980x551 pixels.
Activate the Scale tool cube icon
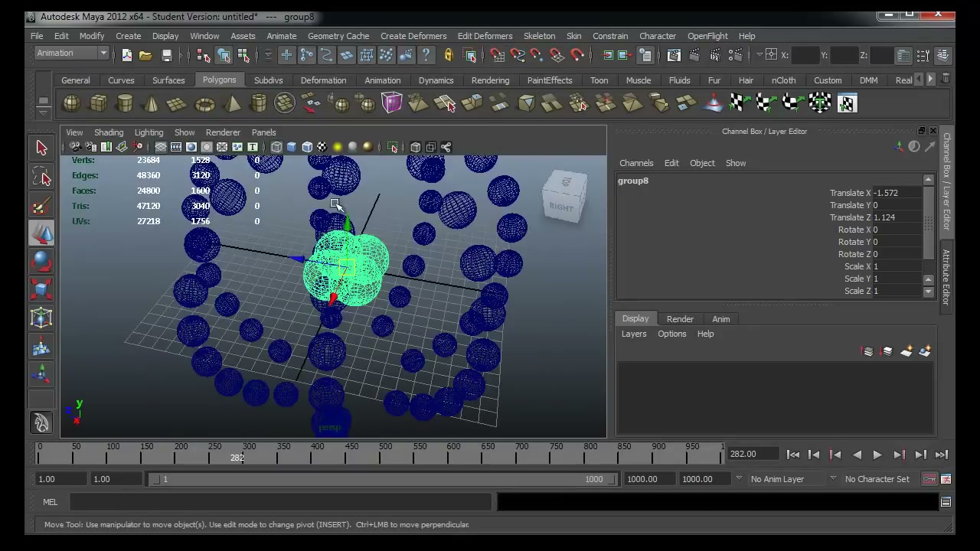(x=41, y=290)
